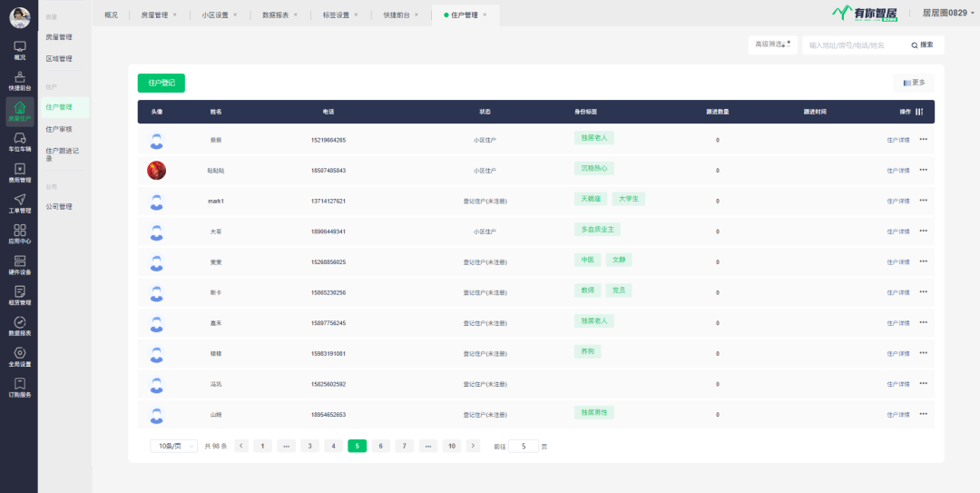
Task: Switch to the 标签设置 tab
Action: pos(336,15)
